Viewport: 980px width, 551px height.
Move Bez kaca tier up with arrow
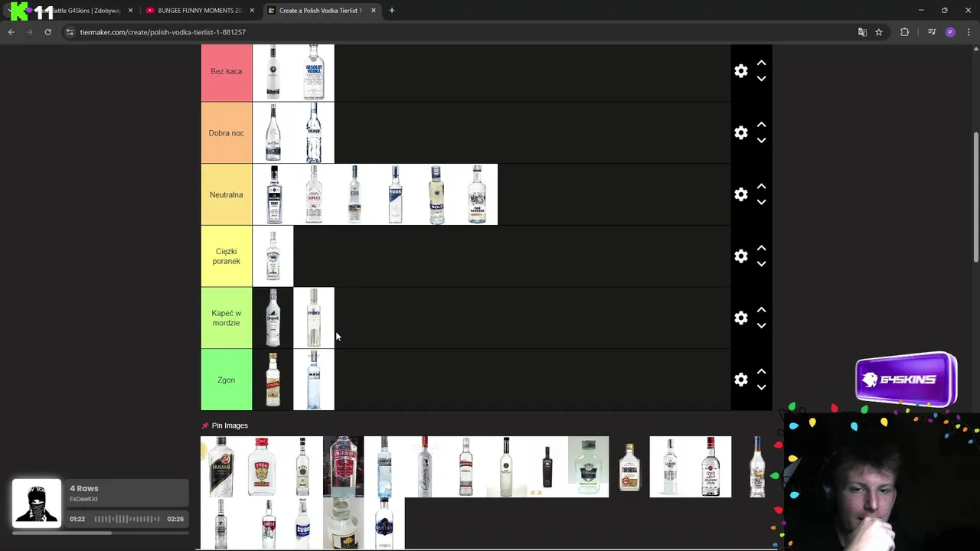[x=761, y=63]
